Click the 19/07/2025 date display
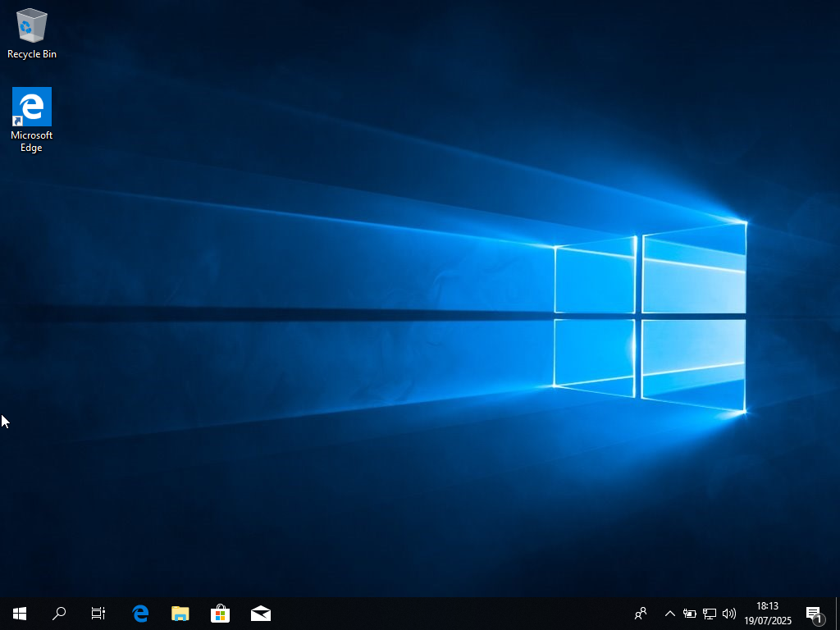 tap(769, 620)
